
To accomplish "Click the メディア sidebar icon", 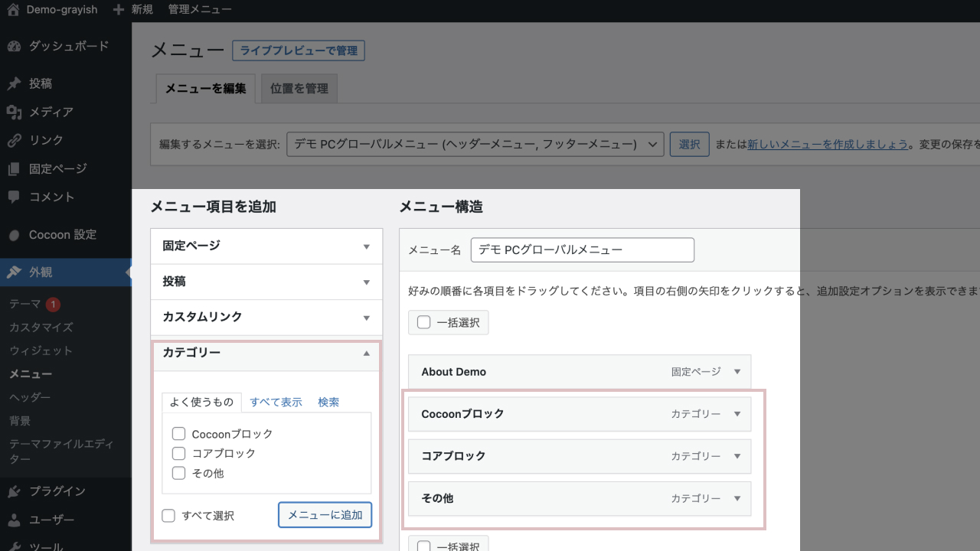I will click(14, 112).
